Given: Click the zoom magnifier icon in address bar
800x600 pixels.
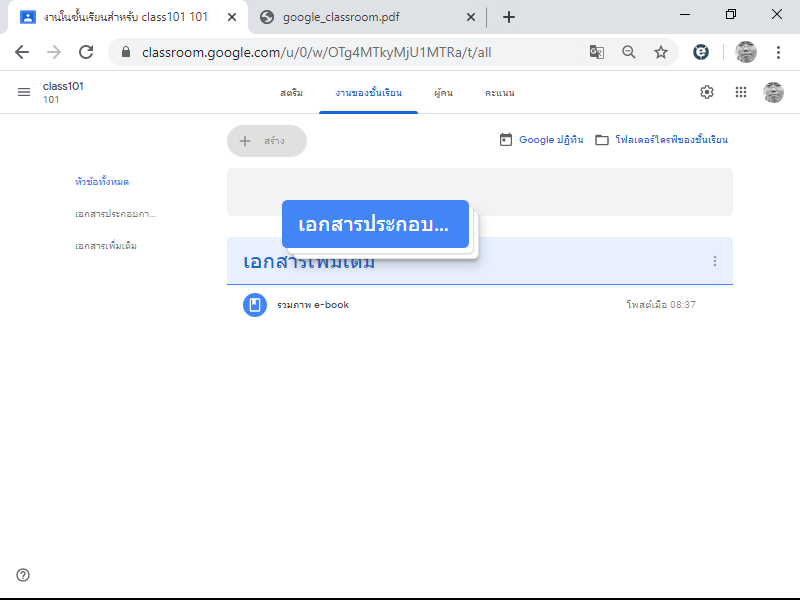Looking at the screenshot, I should point(629,52).
